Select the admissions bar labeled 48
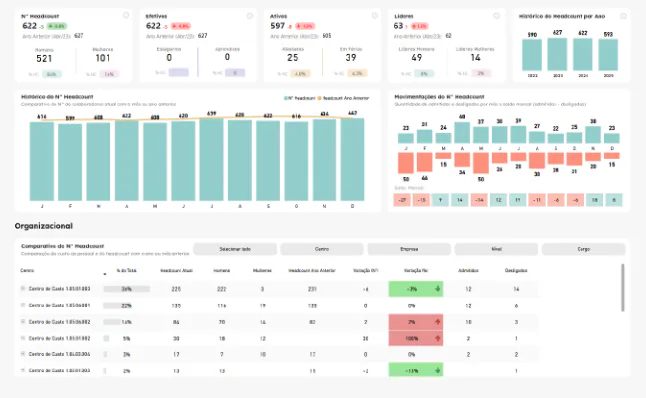 (x=462, y=133)
